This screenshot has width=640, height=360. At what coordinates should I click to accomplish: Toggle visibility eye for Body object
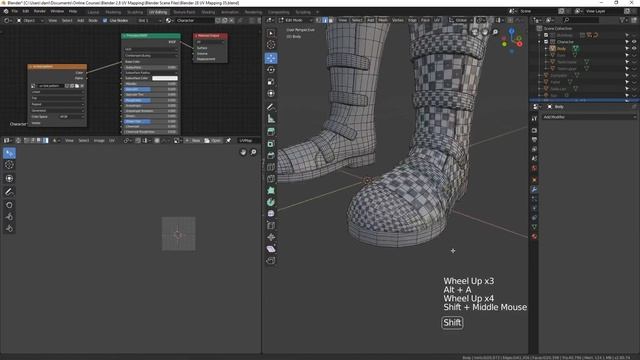pyautogui.click(x=634, y=48)
